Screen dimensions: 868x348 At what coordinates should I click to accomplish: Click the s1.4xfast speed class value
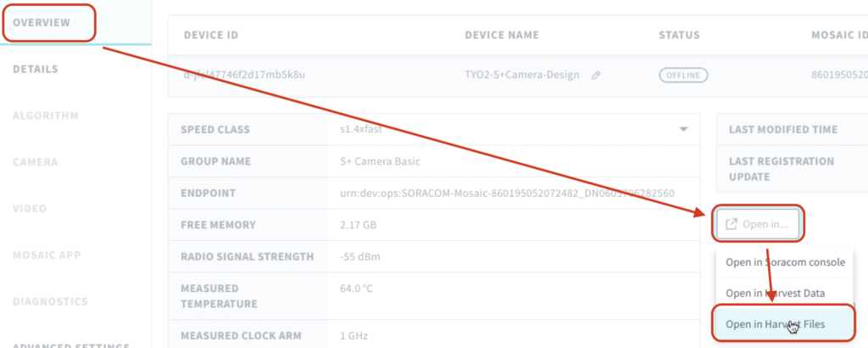click(361, 130)
